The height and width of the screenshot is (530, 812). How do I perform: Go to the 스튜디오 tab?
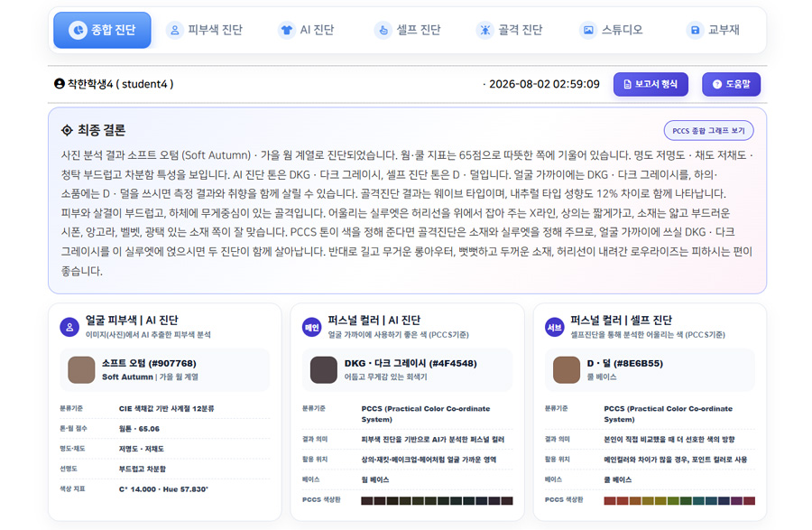(612, 30)
